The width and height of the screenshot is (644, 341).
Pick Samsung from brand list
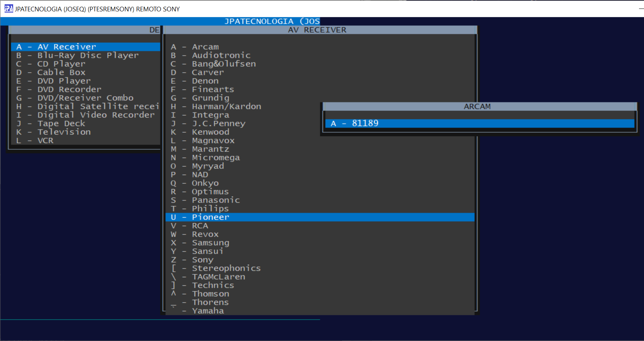tap(320, 243)
